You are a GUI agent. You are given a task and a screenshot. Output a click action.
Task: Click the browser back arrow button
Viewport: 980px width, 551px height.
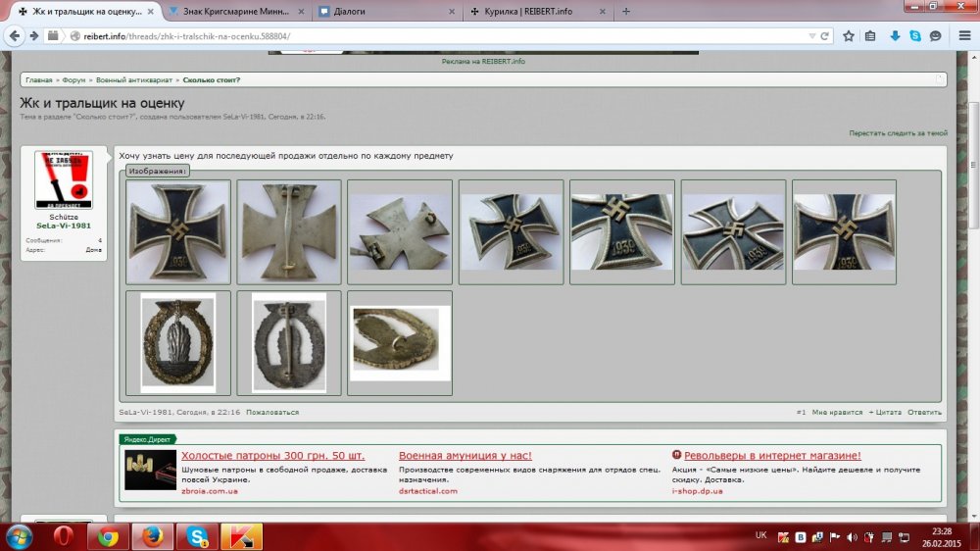pos(13,35)
